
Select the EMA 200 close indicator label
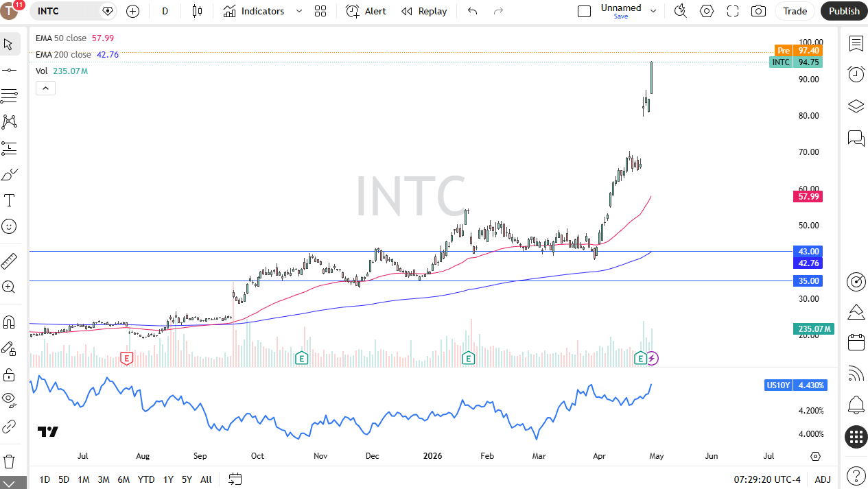click(x=63, y=55)
